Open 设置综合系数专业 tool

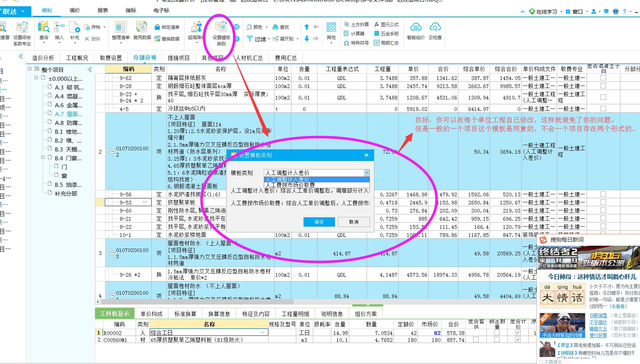point(22,34)
